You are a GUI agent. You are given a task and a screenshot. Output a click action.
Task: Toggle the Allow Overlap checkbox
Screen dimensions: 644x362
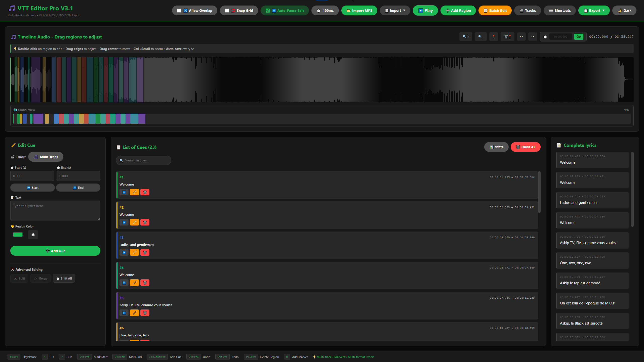point(179,11)
